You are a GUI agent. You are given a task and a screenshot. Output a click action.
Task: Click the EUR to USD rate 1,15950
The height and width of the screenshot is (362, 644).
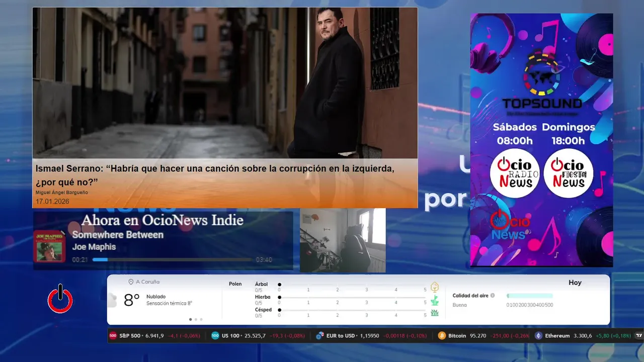click(370, 335)
